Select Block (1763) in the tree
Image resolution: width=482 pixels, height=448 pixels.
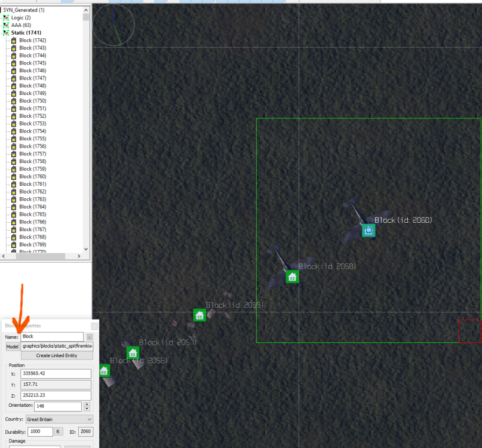33,199
